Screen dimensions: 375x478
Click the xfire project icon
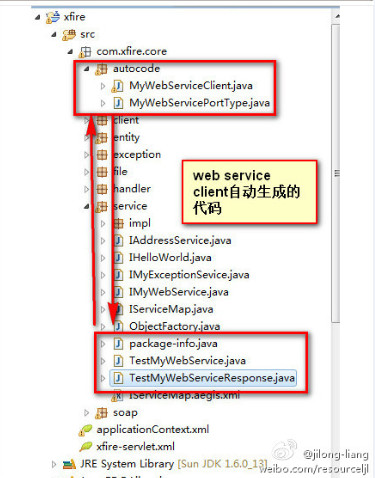point(53,17)
